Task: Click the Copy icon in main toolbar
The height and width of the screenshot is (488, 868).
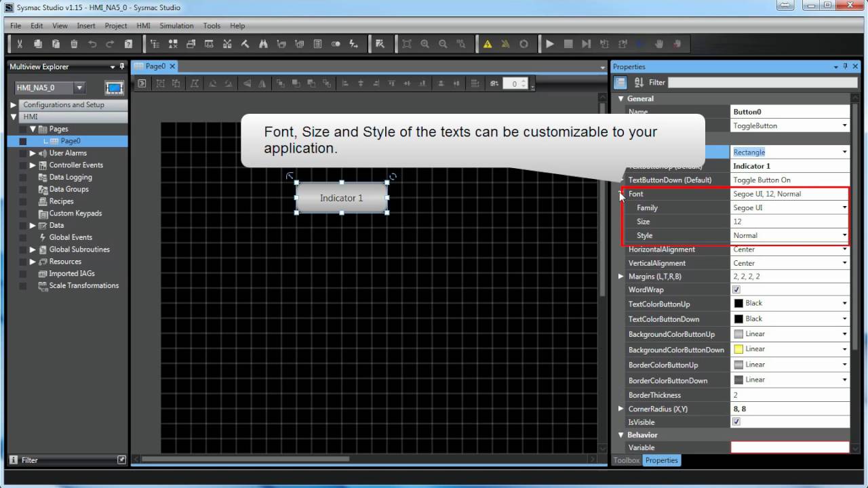Action: point(38,44)
